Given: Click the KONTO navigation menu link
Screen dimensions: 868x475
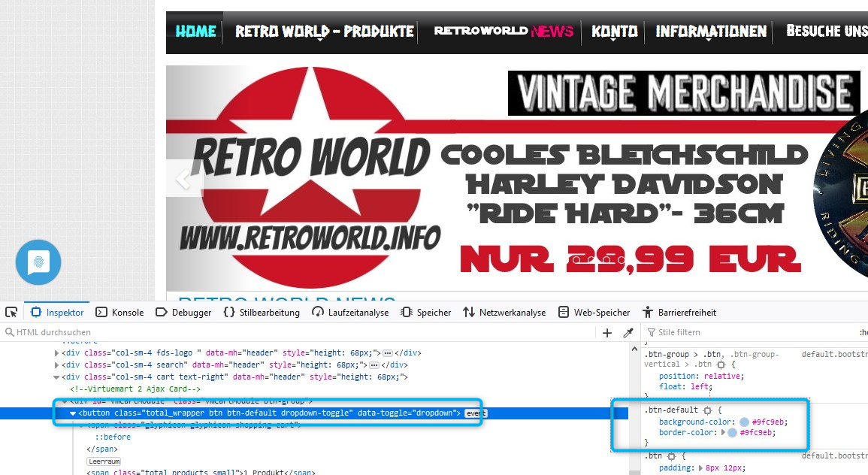Looking at the screenshot, I should [x=614, y=32].
